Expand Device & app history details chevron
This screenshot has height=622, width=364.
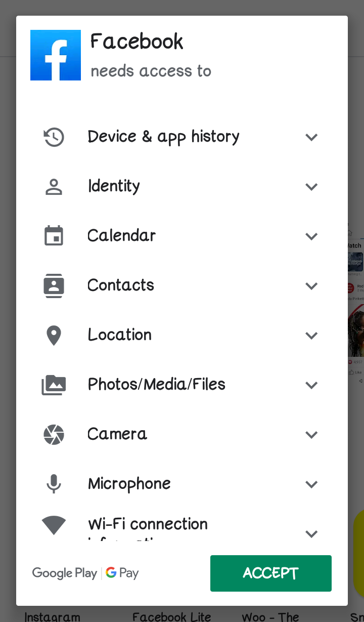point(311,137)
